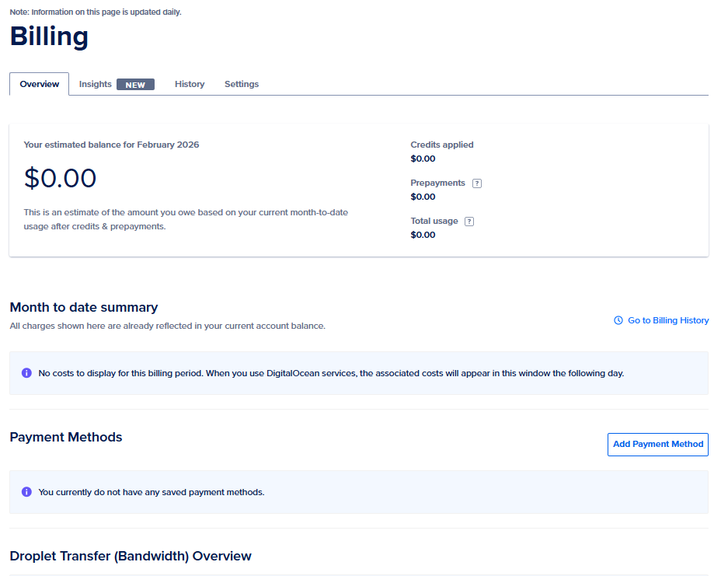Click the info icon in the no costs notice
Screen dimensions: 728x576
pos(26,373)
